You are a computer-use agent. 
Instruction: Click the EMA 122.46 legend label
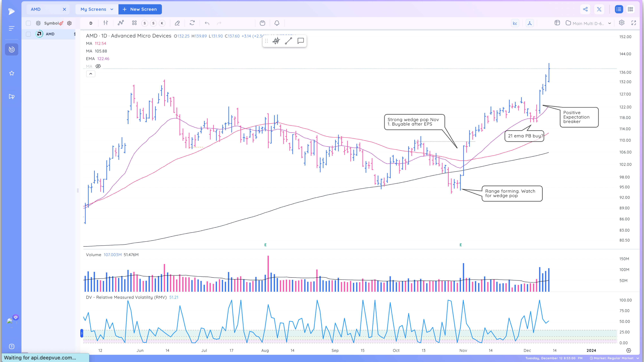click(97, 59)
